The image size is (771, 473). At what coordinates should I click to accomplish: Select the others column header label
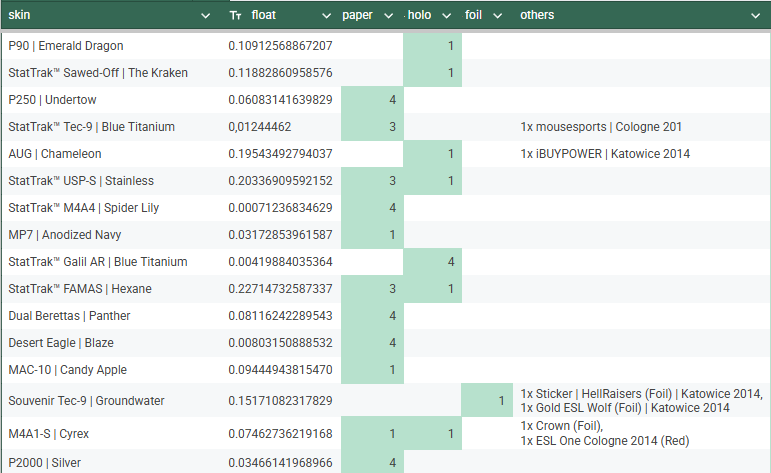click(537, 15)
